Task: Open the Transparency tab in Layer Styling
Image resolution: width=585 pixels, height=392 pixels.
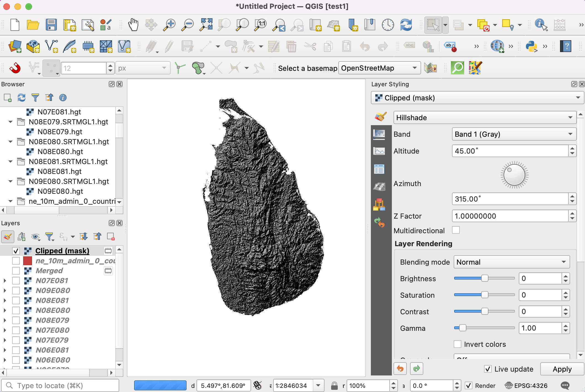Action: coord(379,134)
